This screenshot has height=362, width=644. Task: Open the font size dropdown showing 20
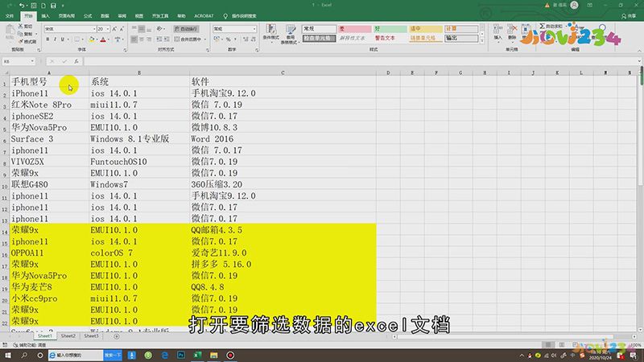[108, 29]
